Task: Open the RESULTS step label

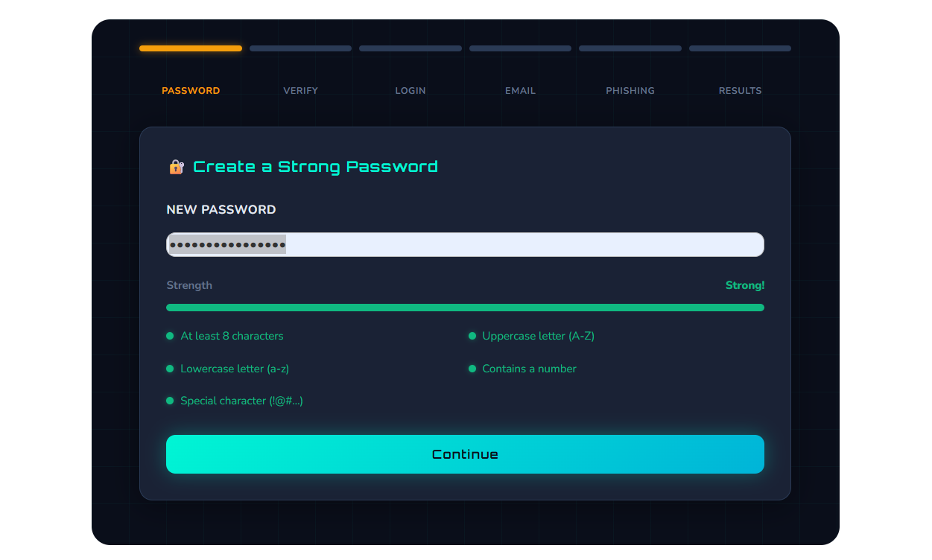Action: (x=740, y=91)
